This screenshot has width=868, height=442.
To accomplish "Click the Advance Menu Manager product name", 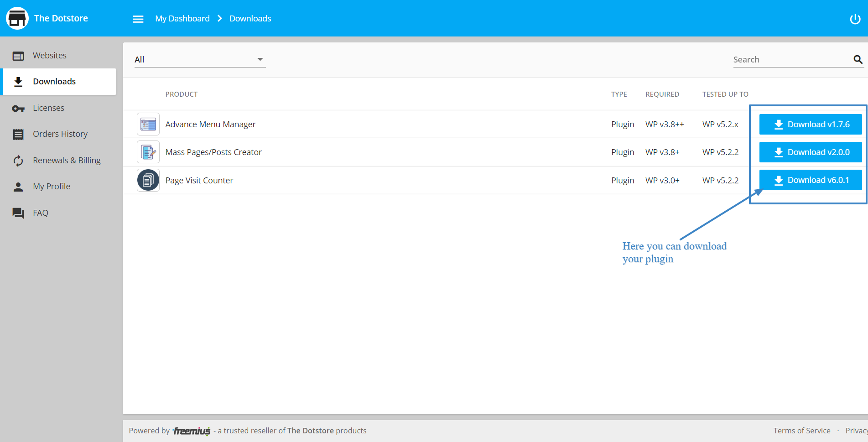I will (x=210, y=125).
